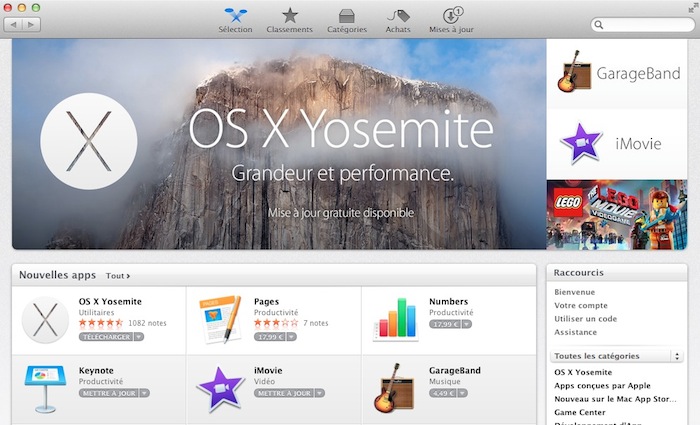Click OS X Yosemite title in Nouvelles apps
Screen dimensions: 700x425
coord(110,302)
